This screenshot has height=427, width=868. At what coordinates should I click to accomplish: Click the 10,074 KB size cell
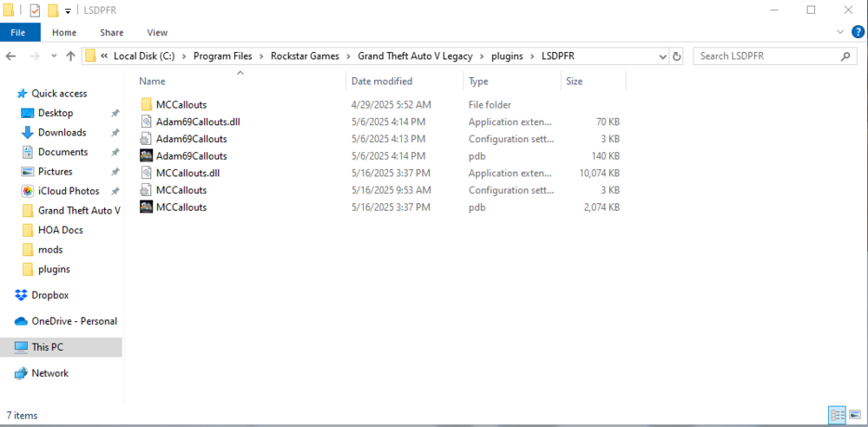pos(599,174)
